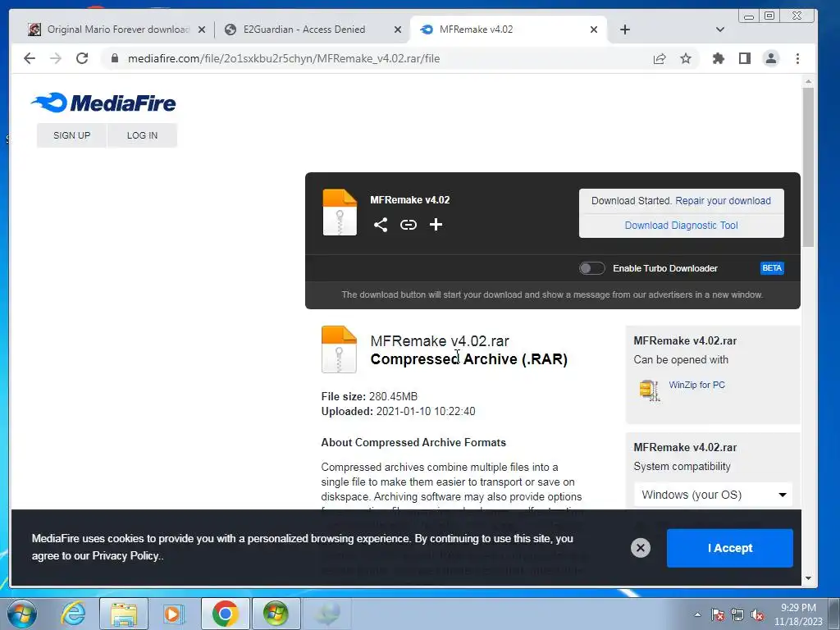
Task: Click the site lock icon in address bar
Action: click(x=115, y=58)
